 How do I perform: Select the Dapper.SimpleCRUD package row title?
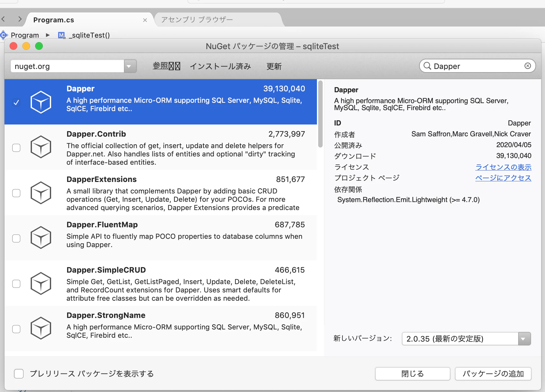[106, 270]
